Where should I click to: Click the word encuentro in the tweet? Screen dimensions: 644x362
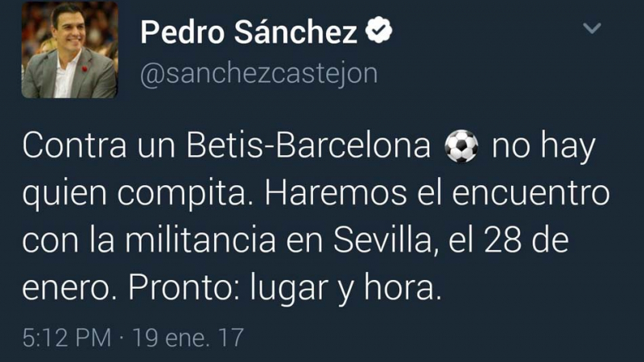(x=531, y=193)
